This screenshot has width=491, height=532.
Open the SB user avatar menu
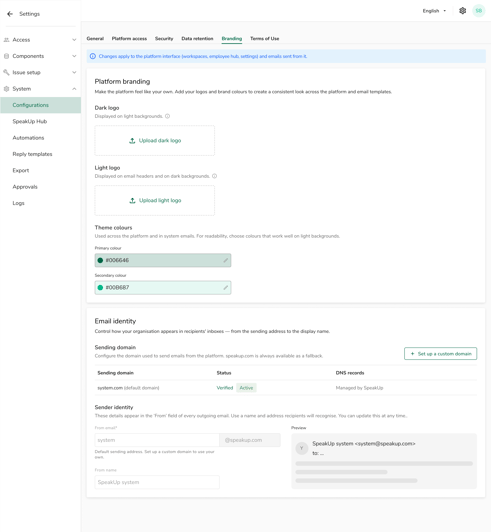[478, 11]
